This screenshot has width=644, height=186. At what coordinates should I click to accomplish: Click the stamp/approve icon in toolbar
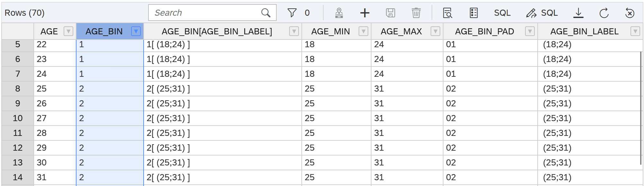pyautogui.click(x=339, y=13)
